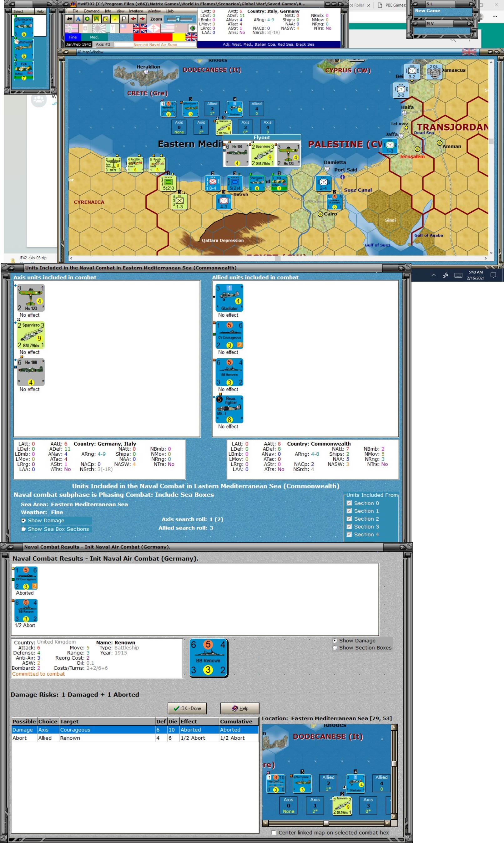Select the Renown row in the damage table
This screenshot has height=843, width=504.
[x=135, y=738]
